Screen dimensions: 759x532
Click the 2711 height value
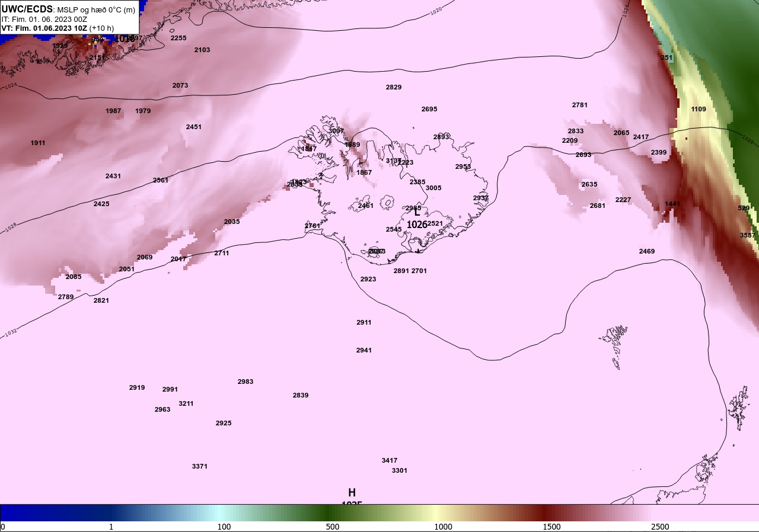click(x=222, y=253)
